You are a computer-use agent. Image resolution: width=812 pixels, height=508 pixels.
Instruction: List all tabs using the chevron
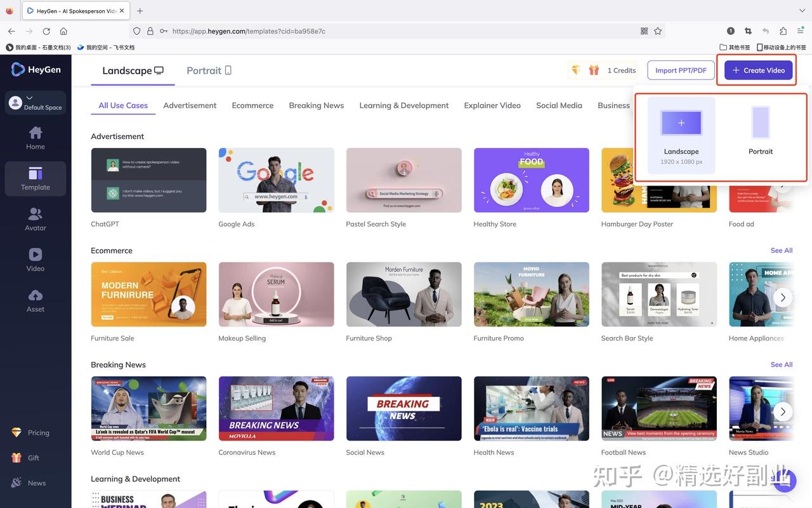pos(801,11)
